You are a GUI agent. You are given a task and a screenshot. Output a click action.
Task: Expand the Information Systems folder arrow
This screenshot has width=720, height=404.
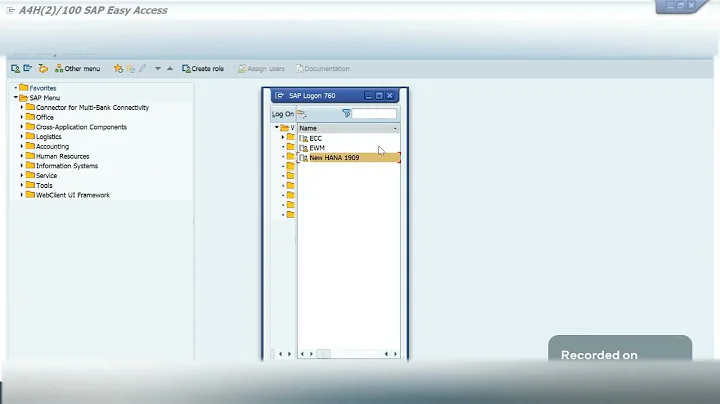click(22, 166)
